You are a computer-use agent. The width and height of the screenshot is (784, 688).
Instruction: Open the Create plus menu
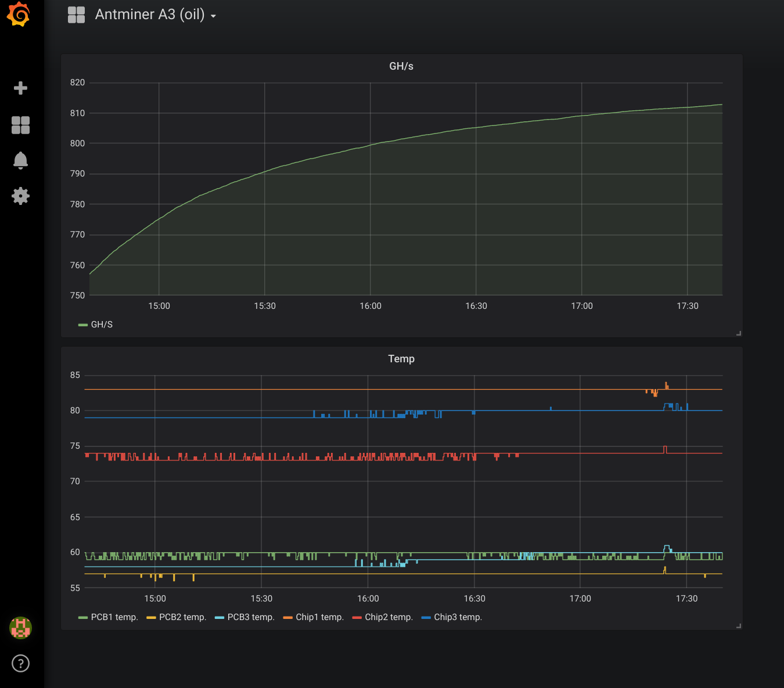(20, 88)
